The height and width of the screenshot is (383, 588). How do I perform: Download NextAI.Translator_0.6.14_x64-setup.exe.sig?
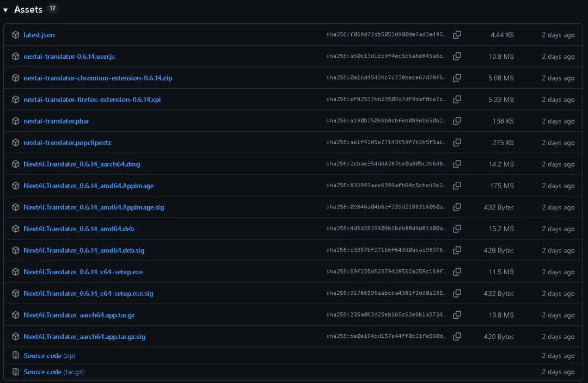[89, 293]
